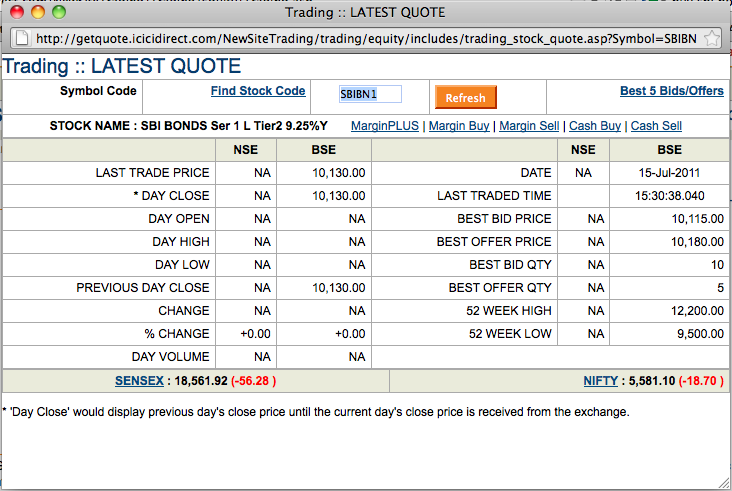
Task: Focus the SBIBN1 symbol code input
Action: tap(370, 94)
